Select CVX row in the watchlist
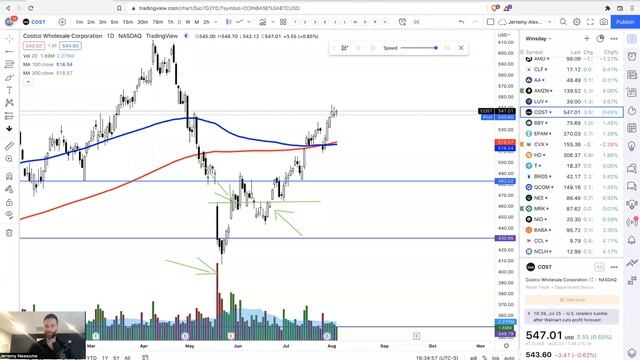The width and height of the screenshot is (640, 360). 571,144
